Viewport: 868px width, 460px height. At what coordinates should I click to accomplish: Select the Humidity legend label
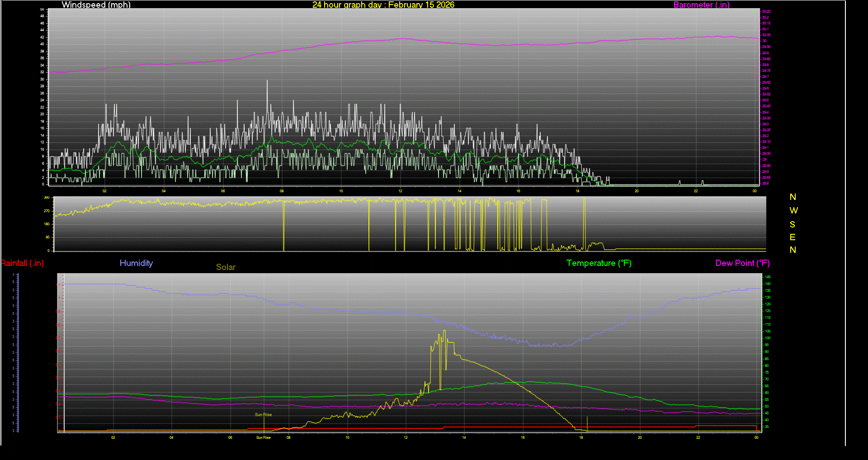(136, 263)
